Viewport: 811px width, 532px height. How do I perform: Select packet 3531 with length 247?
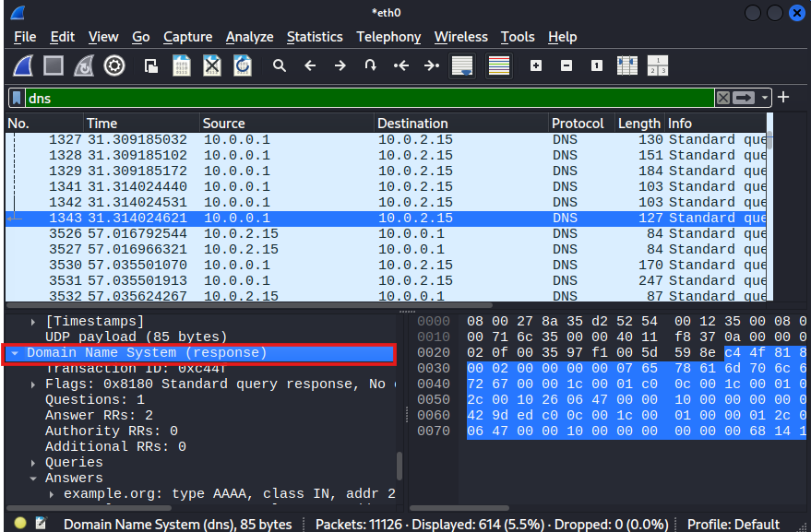coord(387,280)
